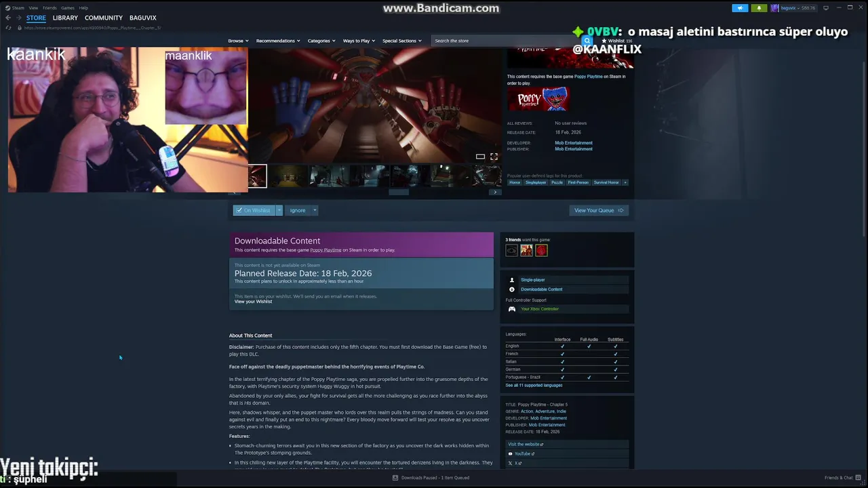
Task: Open the Games menu
Action: 68,7
